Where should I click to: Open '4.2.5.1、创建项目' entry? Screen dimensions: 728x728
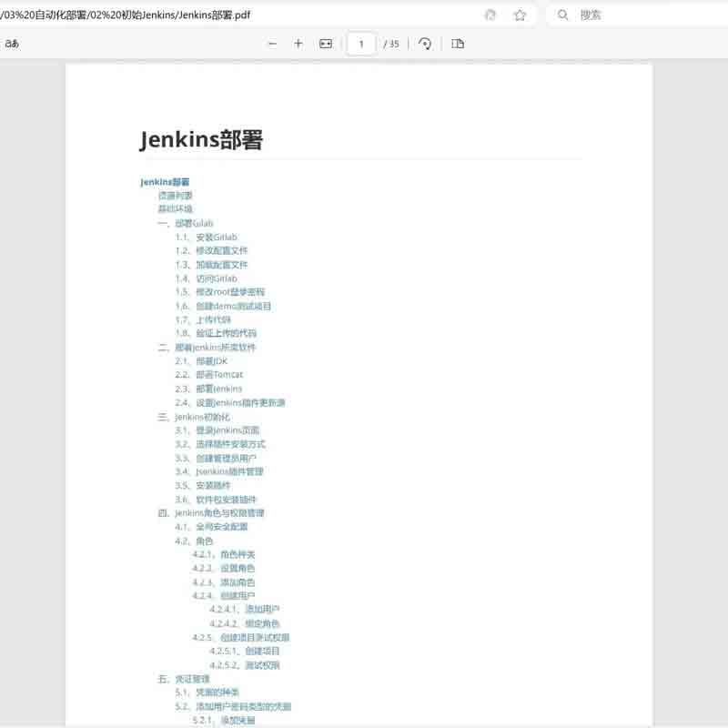245,651
